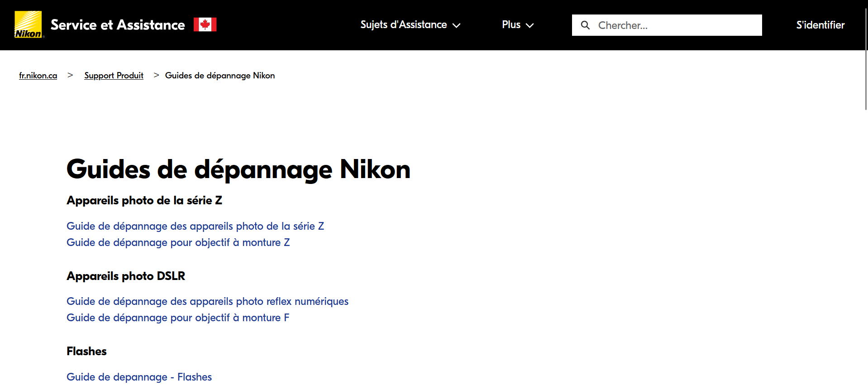This screenshot has height=386, width=868.
Task: Open the Support Produit breadcrumb
Action: (x=114, y=76)
